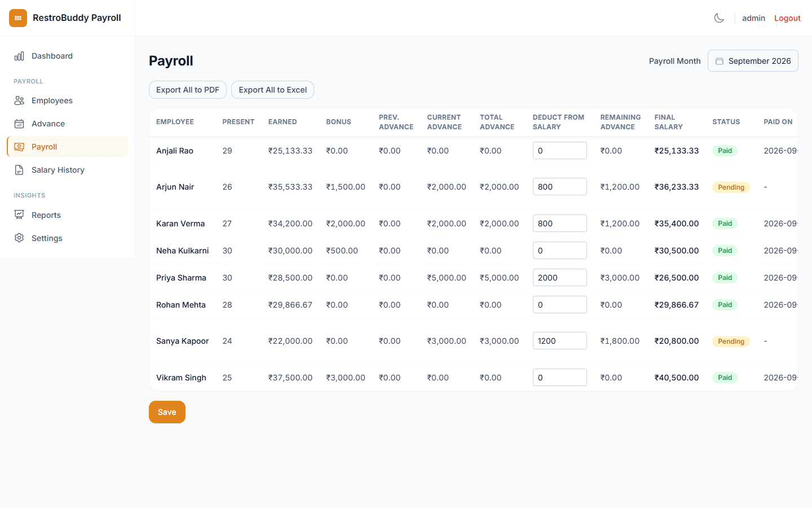Click Karan Verma's bonus ₹2,000.00
This screenshot has width=812, height=508.
coord(346,224)
